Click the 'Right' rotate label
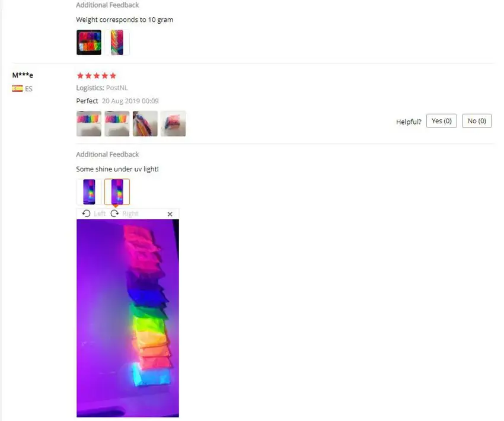This screenshot has width=504, height=421. pyautogui.click(x=130, y=213)
